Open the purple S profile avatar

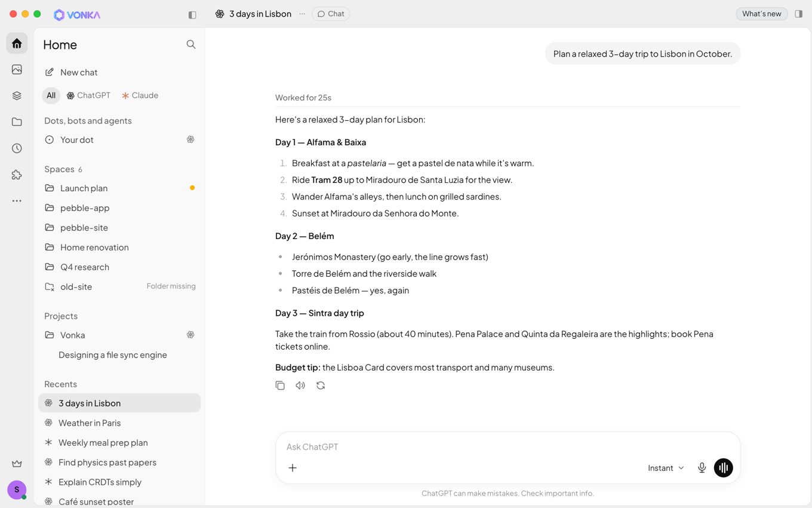17,489
